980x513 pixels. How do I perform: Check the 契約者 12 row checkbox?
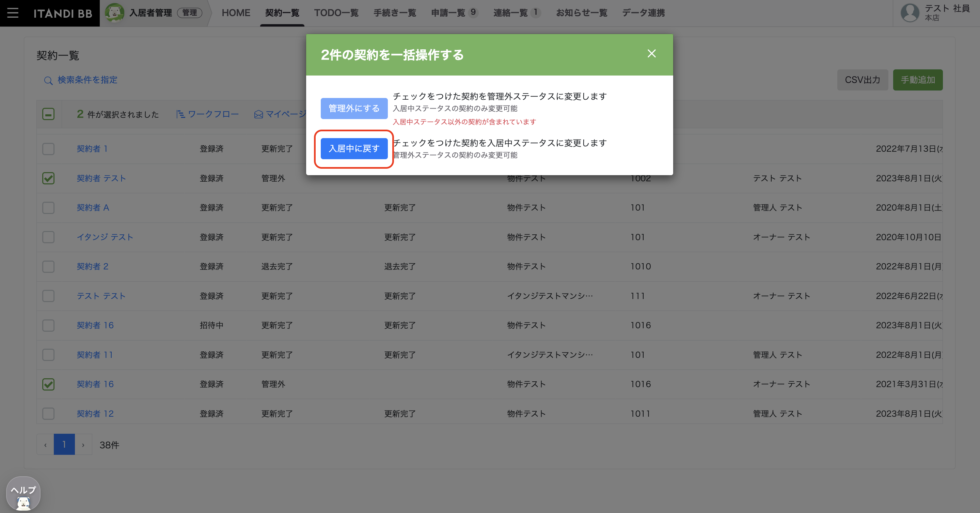pyautogui.click(x=48, y=413)
